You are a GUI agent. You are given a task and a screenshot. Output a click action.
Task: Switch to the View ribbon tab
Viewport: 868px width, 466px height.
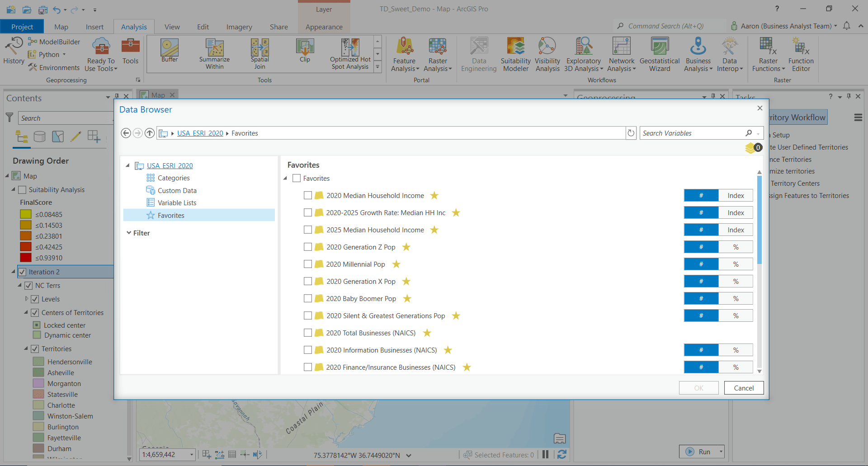point(172,27)
